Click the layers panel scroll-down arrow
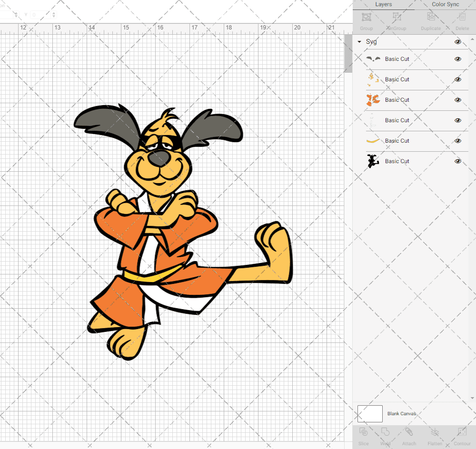Viewport: 476px width, 449px height. point(472,398)
